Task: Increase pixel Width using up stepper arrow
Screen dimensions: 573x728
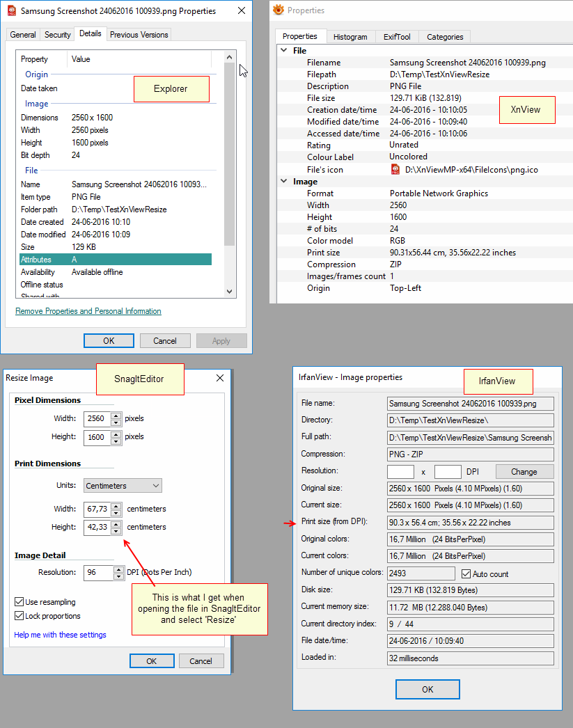Action: [x=116, y=416]
